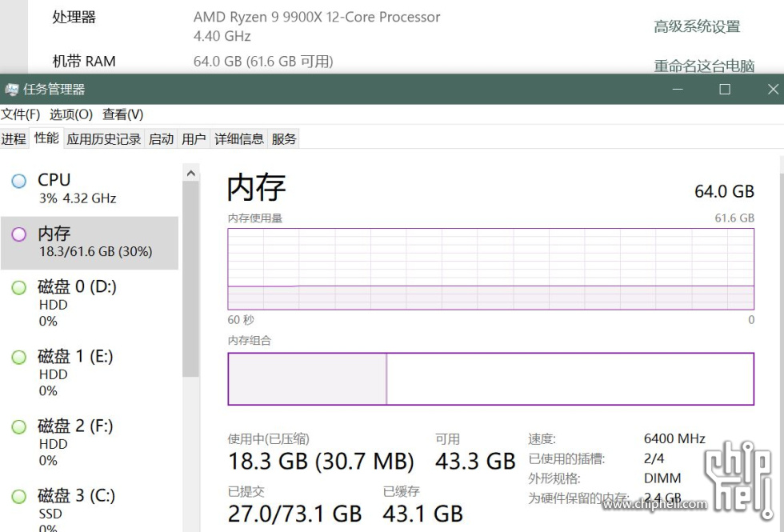Open the 选项(O) menu
Screen dimensions: 784x532
[x=71, y=114]
